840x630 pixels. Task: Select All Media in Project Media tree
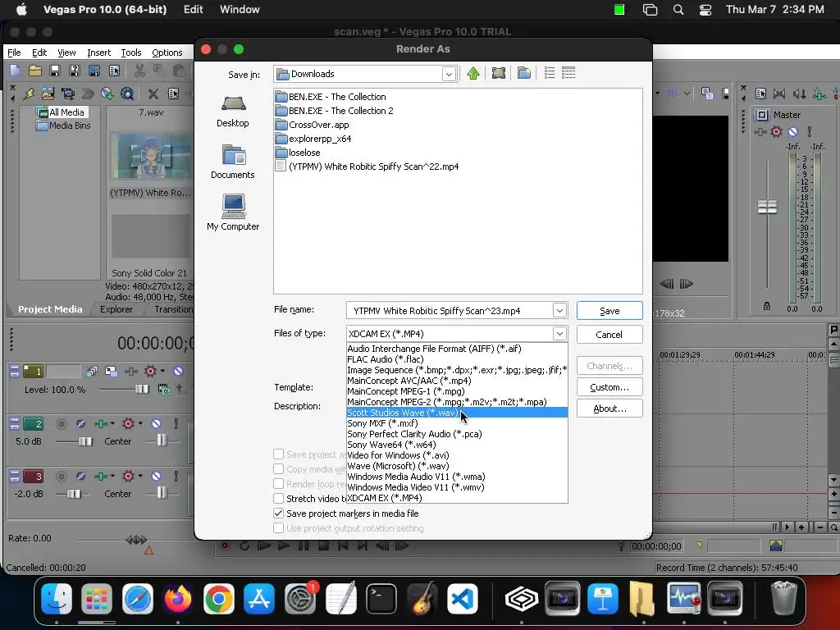[x=66, y=112]
